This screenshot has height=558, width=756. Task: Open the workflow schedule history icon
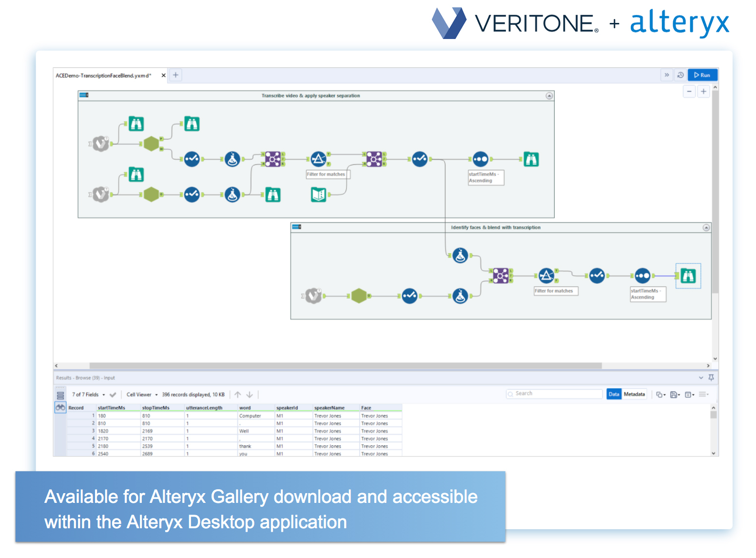point(680,75)
